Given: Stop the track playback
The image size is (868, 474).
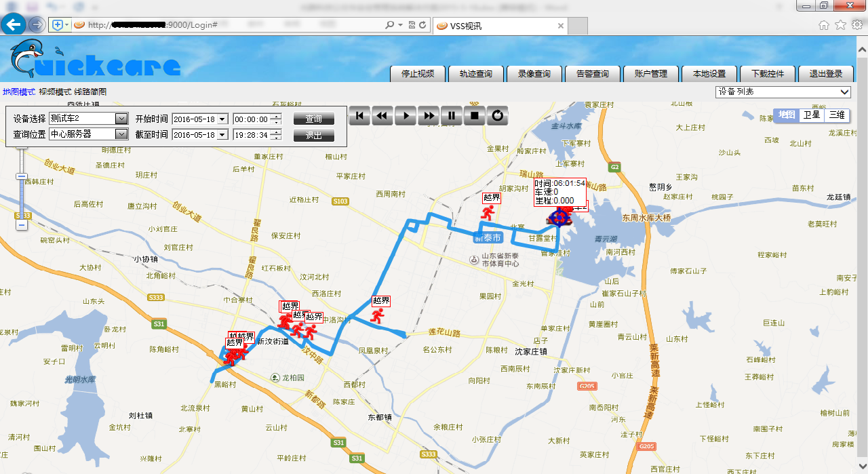Looking at the screenshot, I should (x=475, y=116).
